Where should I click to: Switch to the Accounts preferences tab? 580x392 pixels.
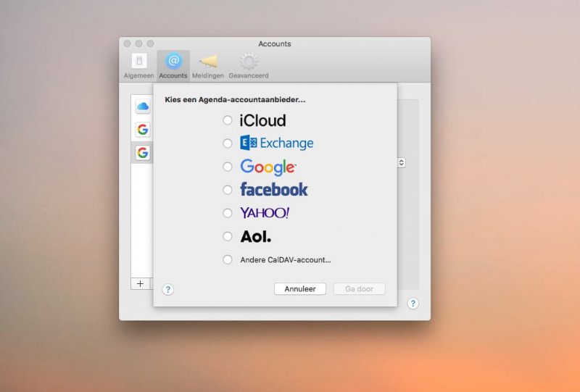(x=173, y=66)
